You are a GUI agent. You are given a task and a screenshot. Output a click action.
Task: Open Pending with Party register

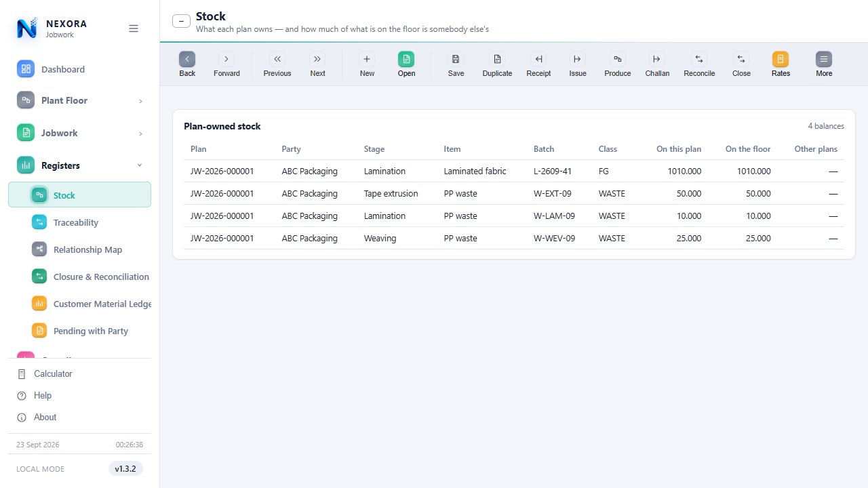click(80, 331)
